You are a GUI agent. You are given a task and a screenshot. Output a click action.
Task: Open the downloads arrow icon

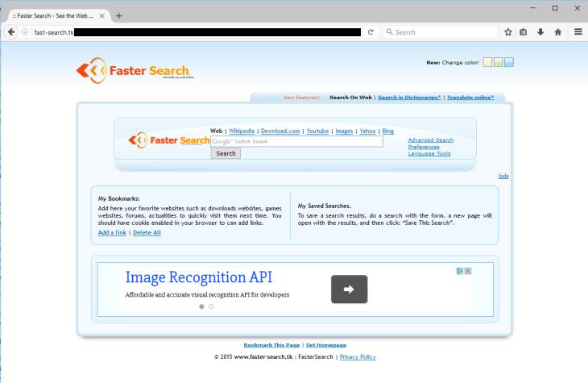point(540,32)
